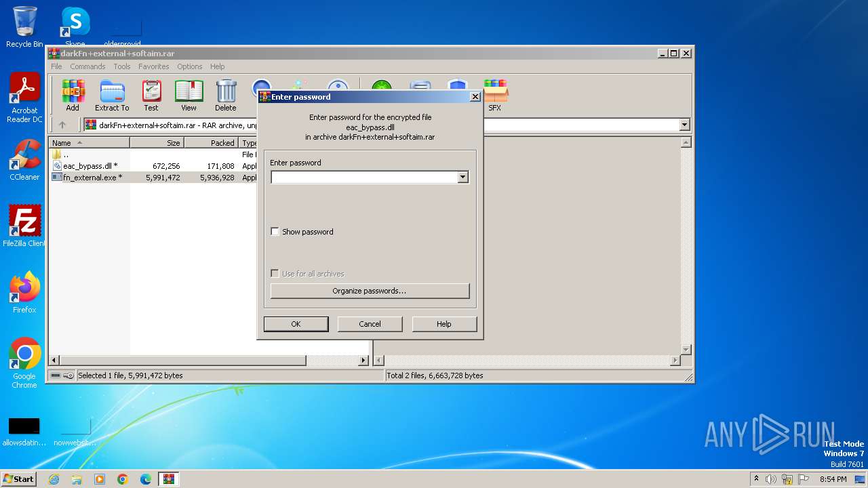Open FileZilla Client desktop icon
Screen dimensions: 868x488
(24, 226)
